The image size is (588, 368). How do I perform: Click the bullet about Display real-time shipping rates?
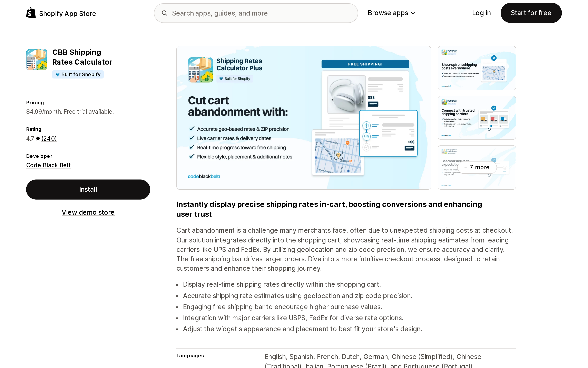coord(282,285)
